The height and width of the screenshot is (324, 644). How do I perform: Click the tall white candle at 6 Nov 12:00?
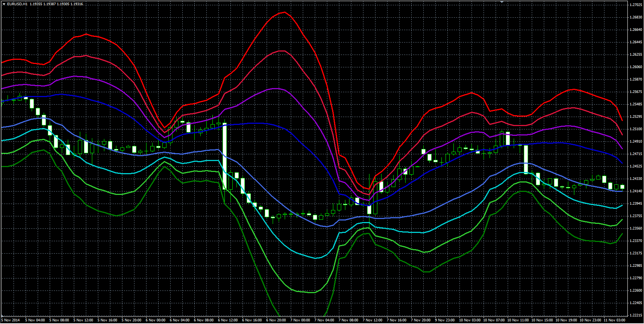click(x=225, y=157)
